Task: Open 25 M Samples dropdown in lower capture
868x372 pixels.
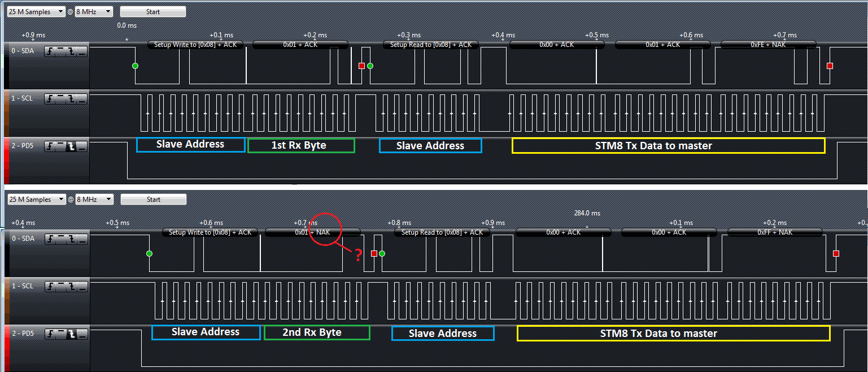Action: [38, 200]
